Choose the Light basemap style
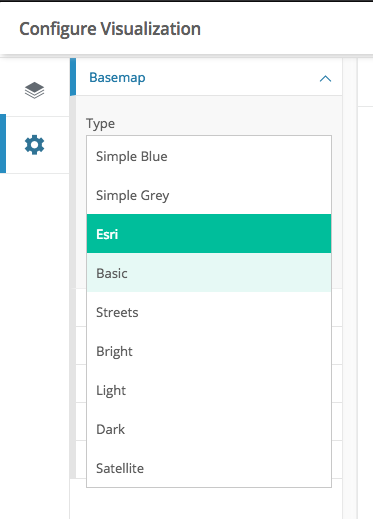Image resolution: width=373 pixels, height=519 pixels. pyautogui.click(x=209, y=390)
